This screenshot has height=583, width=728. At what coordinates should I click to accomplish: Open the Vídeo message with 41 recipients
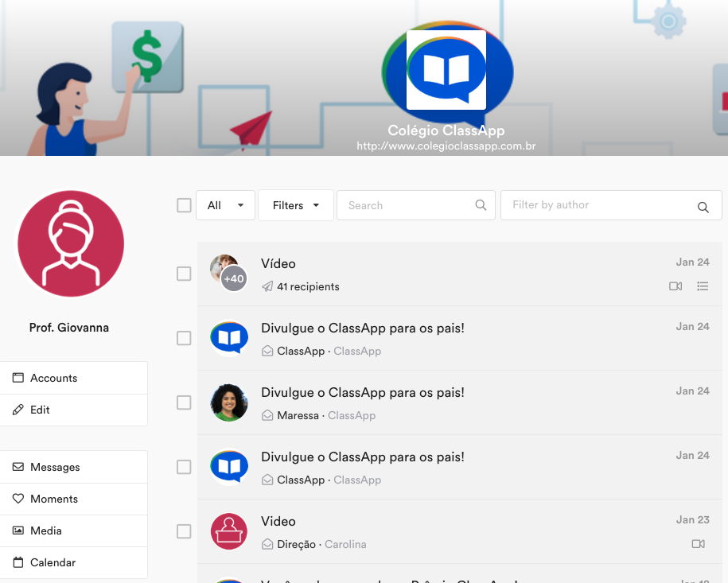tap(460, 274)
